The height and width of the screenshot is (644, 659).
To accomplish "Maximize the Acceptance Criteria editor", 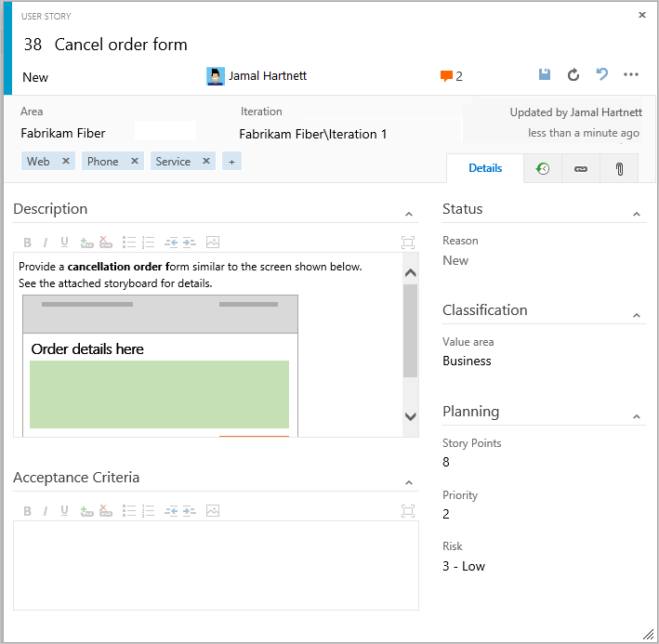I will pos(408,511).
